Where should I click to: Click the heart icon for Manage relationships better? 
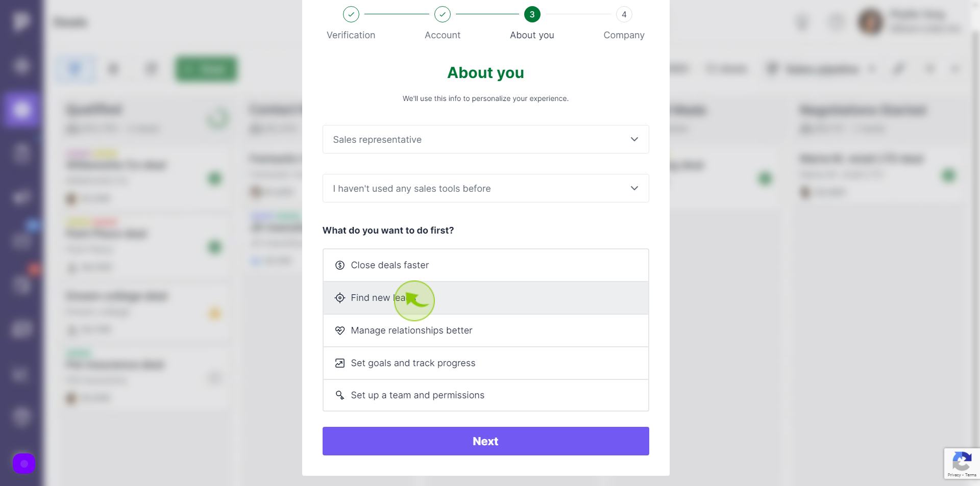click(340, 330)
